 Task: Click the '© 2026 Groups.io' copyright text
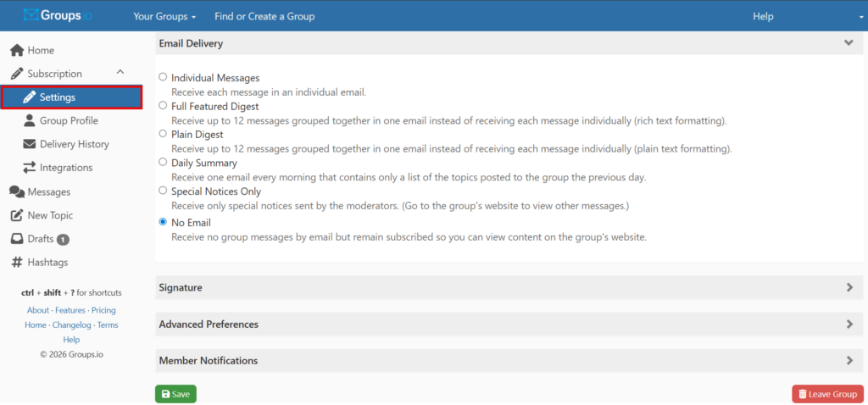[71, 355]
